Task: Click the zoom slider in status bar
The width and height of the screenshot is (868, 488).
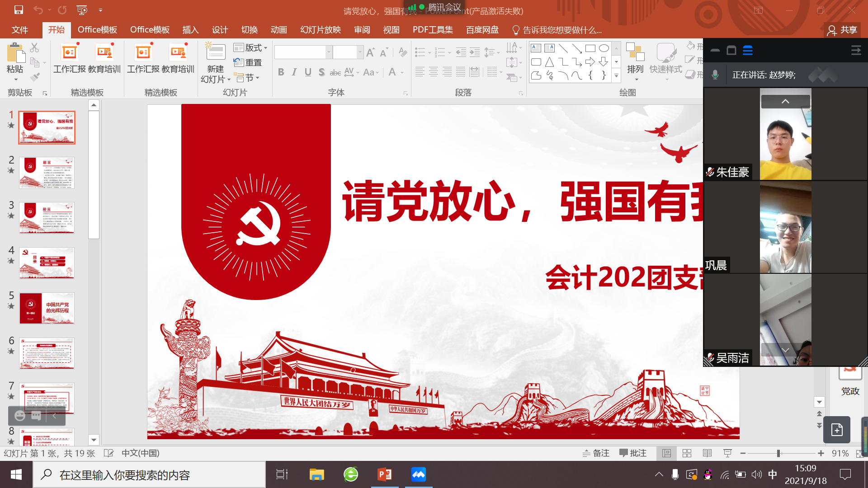Action: pyautogui.click(x=778, y=453)
